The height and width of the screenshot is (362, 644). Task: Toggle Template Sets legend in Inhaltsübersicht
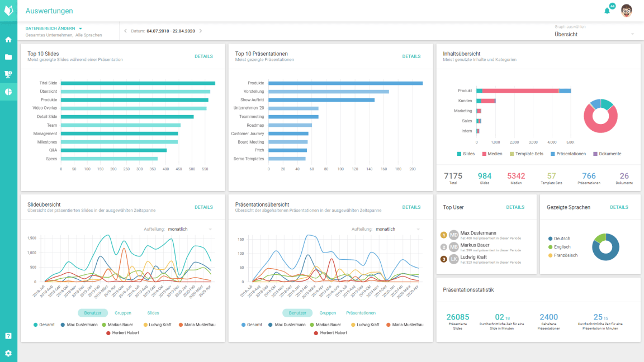[x=526, y=154]
